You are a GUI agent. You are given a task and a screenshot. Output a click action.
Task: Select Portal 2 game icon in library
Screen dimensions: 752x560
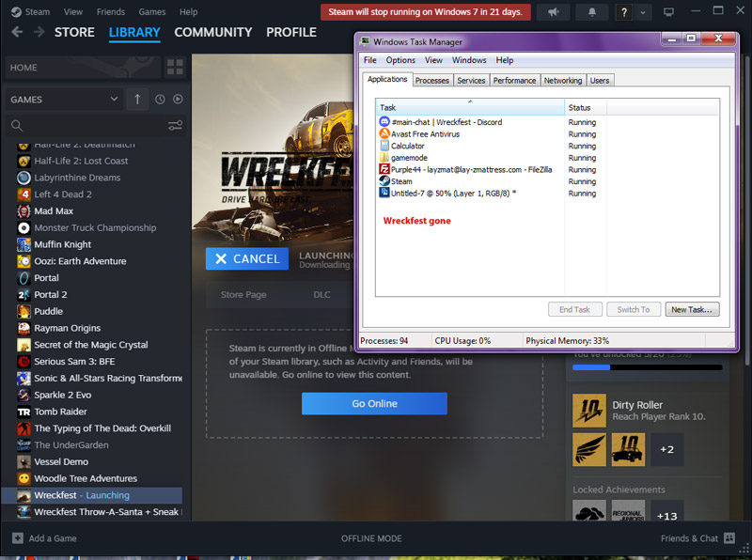[23, 295]
